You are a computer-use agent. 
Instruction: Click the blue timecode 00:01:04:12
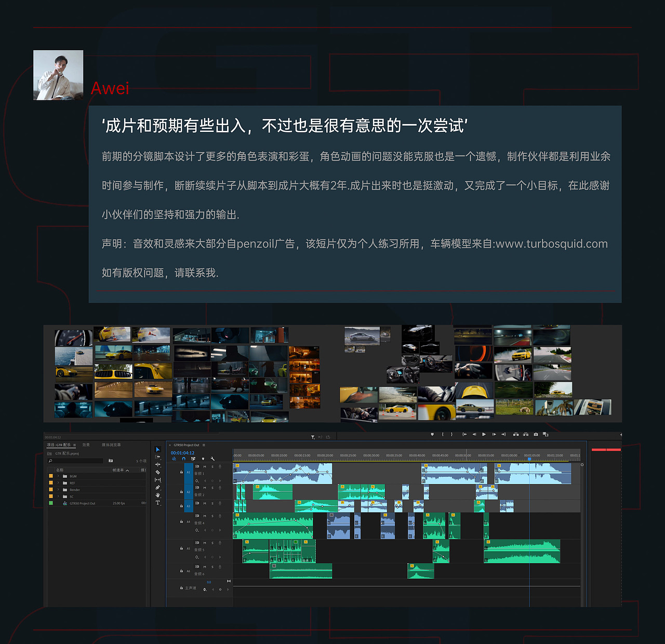182,453
